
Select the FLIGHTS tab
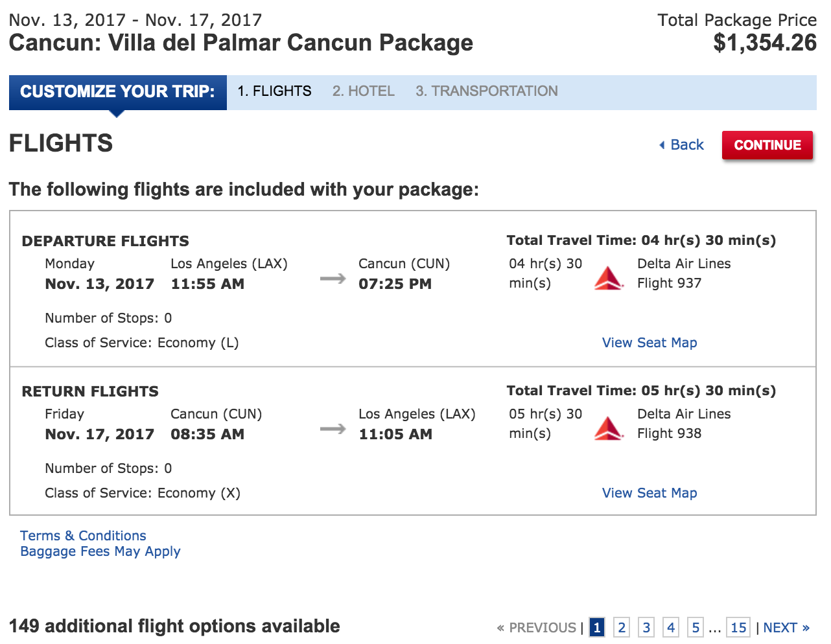point(274,91)
